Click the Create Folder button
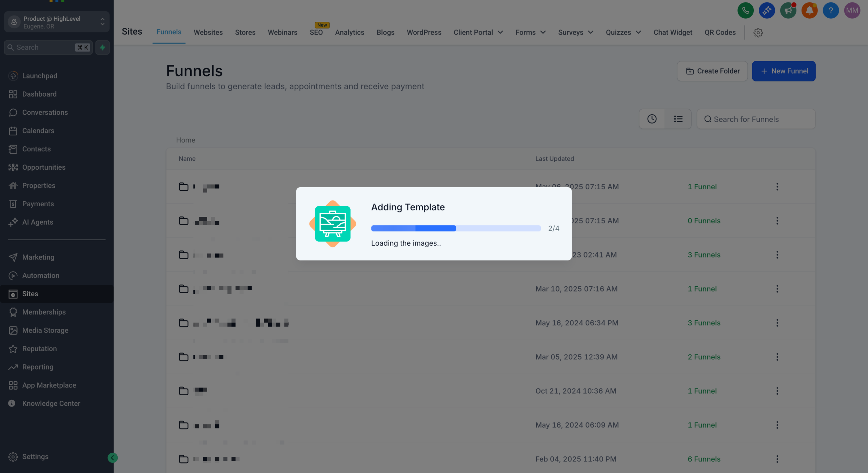Viewport: 868px width, 473px height. pyautogui.click(x=712, y=71)
